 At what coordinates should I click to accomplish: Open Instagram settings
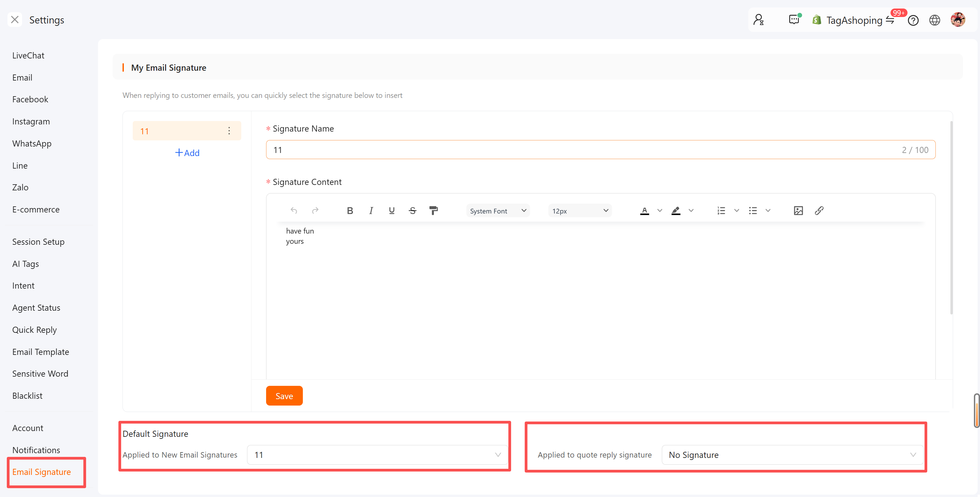31,122
